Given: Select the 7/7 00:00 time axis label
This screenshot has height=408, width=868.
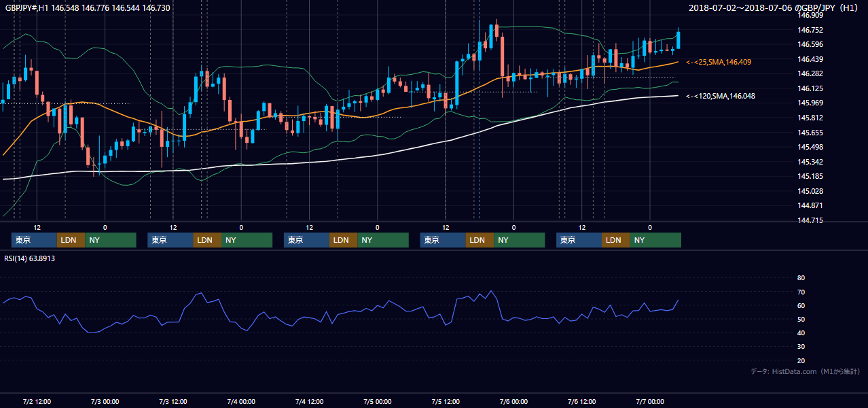Looking at the screenshot, I should click(x=650, y=401).
